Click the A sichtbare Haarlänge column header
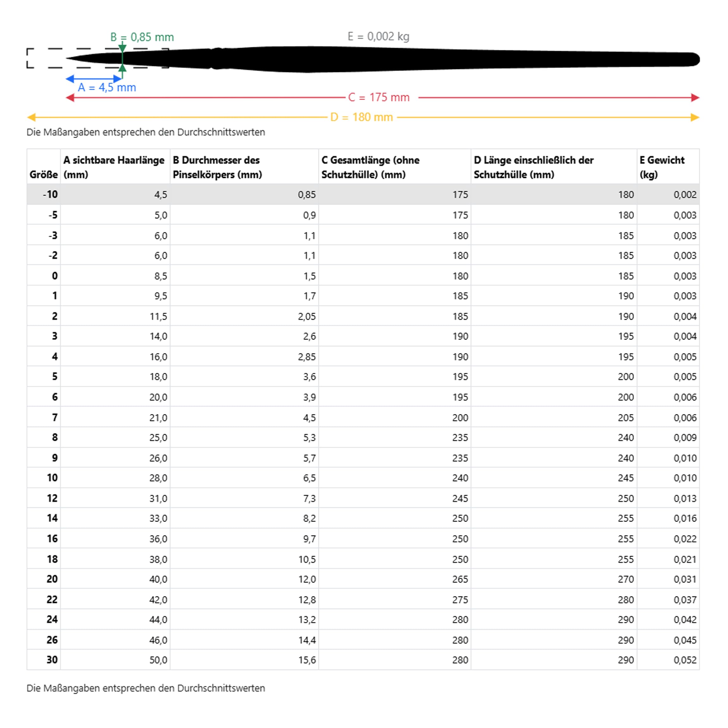Screen dimensions: 728x728 [113, 167]
